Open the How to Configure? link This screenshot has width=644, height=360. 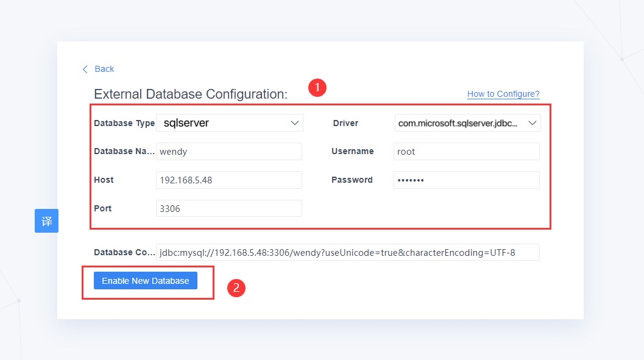coord(503,94)
